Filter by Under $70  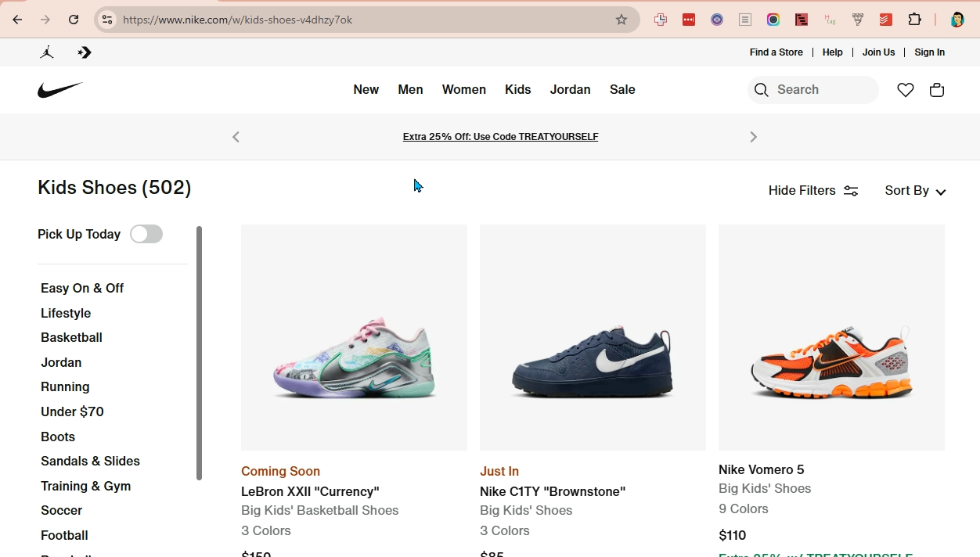click(x=72, y=411)
